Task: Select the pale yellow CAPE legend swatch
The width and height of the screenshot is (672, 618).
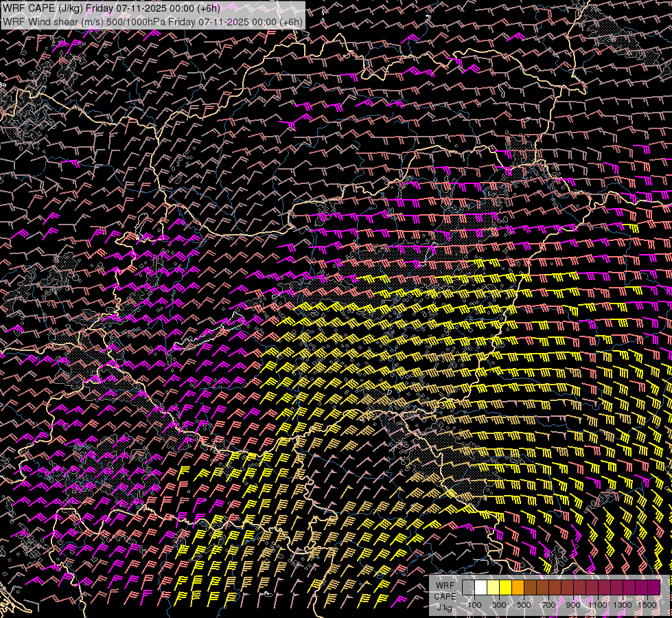Action: coord(493,588)
